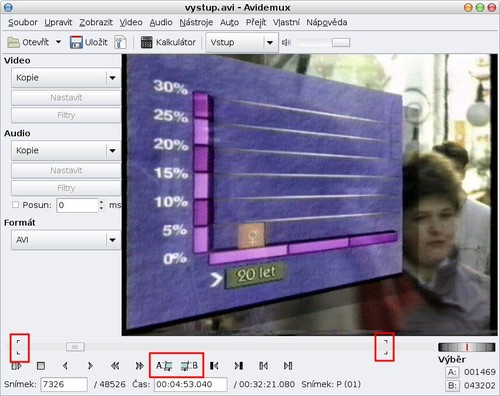Jump to the next keyframe
500x396 pixels.
pyautogui.click(x=139, y=366)
